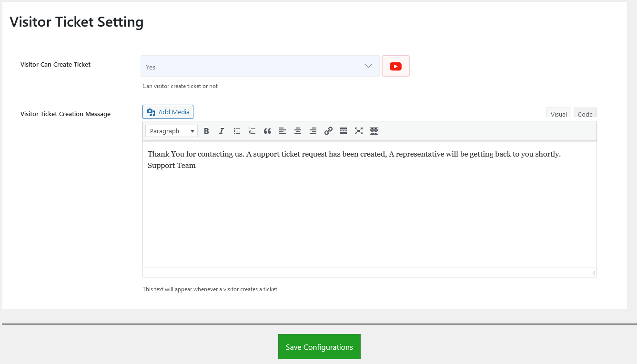
Task: Apply Blockquote formatting
Action: [x=267, y=131]
